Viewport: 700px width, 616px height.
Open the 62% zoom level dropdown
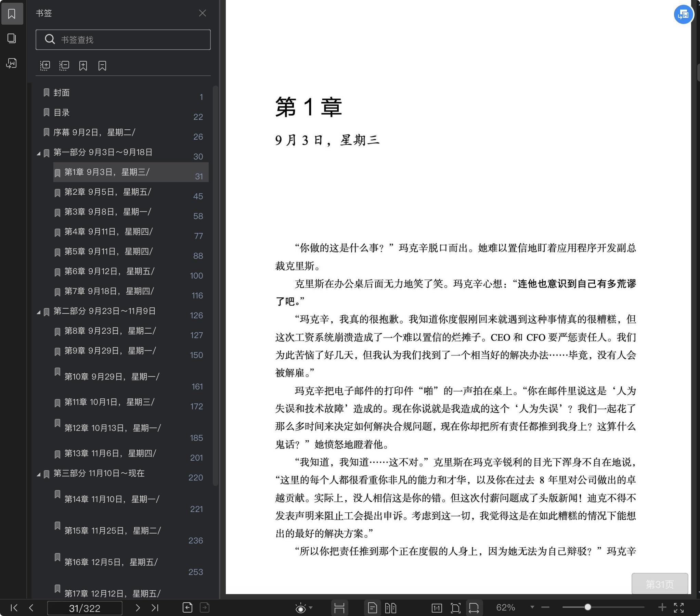pos(532,607)
